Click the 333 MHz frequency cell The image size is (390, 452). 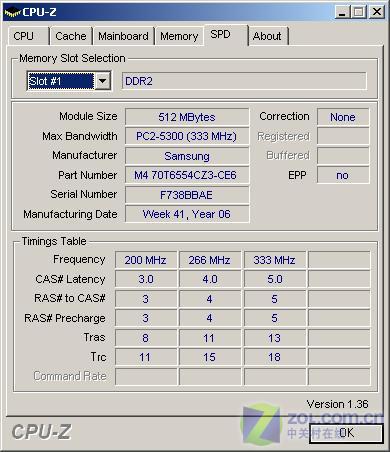[x=275, y=260]
